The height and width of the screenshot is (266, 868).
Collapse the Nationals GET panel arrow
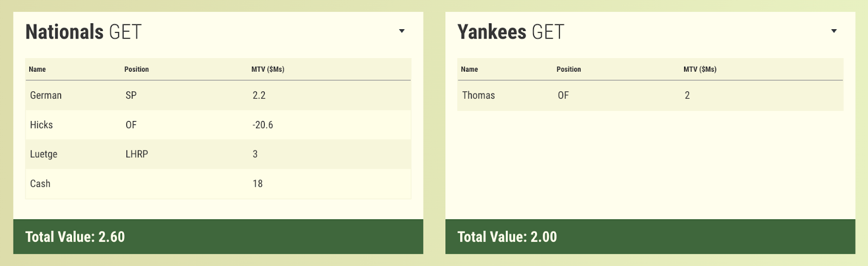point(401,31)
